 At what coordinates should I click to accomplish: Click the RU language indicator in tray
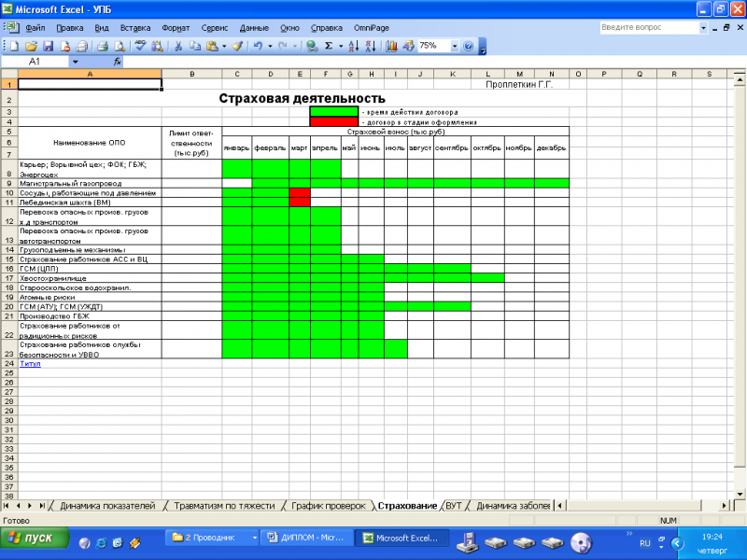click(645, 543)
